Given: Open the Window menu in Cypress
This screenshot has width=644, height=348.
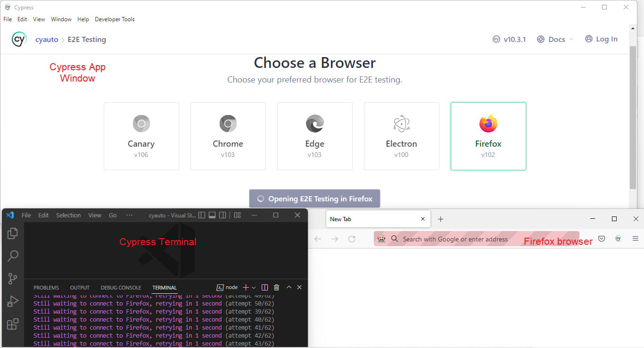Looking at the screenshot, I should click(61, 19).
